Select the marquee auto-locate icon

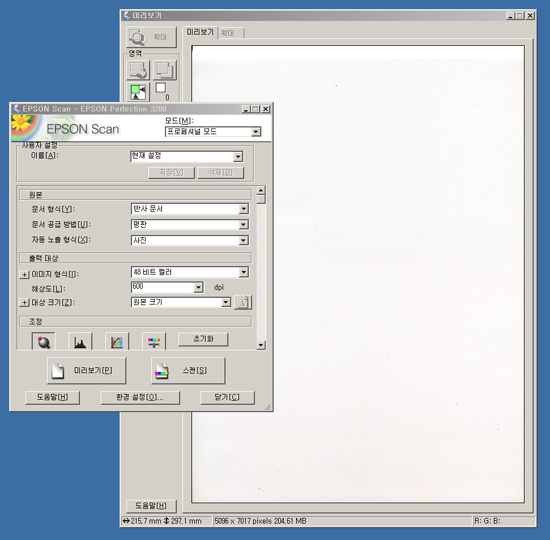(x=138, y=70)
